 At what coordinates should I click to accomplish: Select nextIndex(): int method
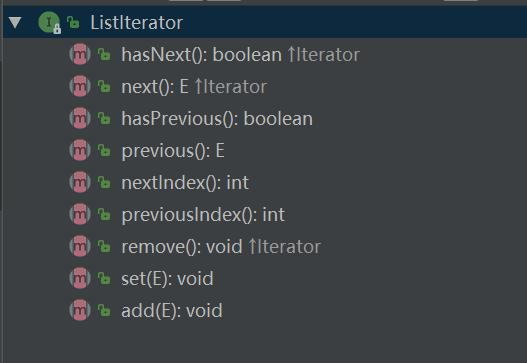coord(185,183)
